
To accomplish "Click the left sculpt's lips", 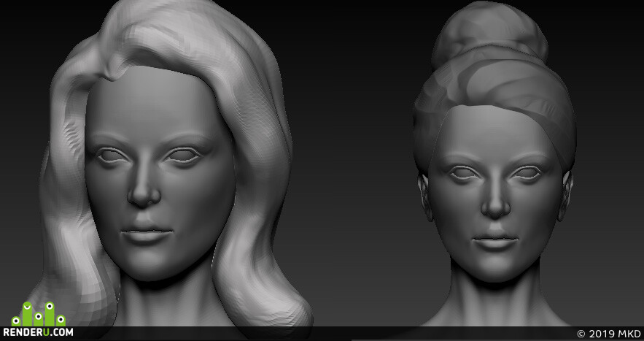I will pos(147,234).
